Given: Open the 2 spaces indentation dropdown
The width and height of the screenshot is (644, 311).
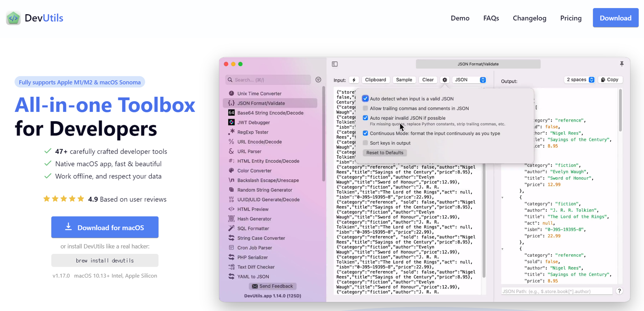Looking at the screenshot, I should (x=580, y=80).
